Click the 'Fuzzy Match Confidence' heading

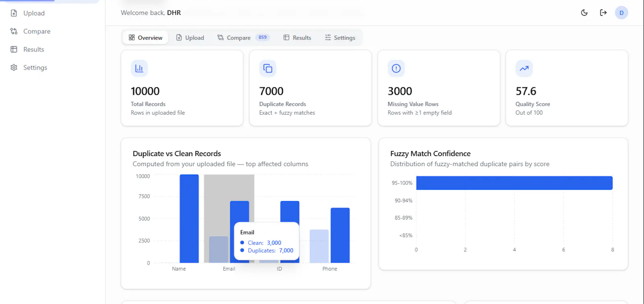(x=430, y=154)
